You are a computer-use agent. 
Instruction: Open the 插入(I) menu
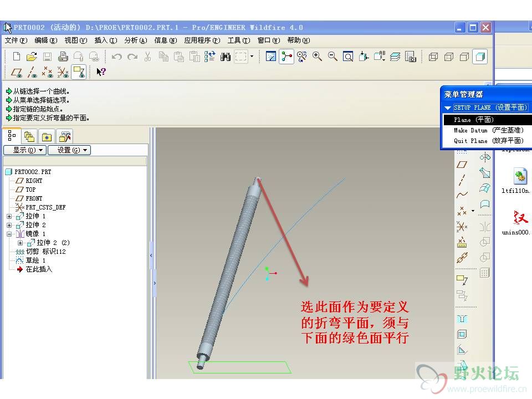pyautogui.click(x=105, y=40)
